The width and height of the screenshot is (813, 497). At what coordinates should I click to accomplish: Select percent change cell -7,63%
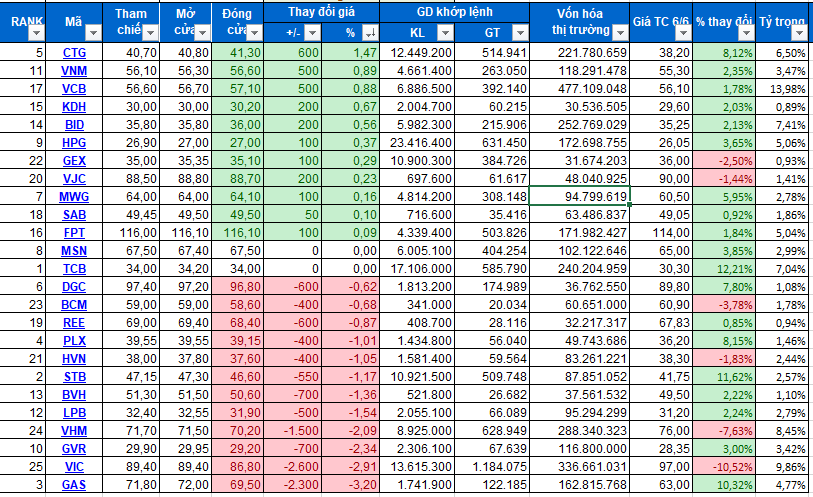724,431
